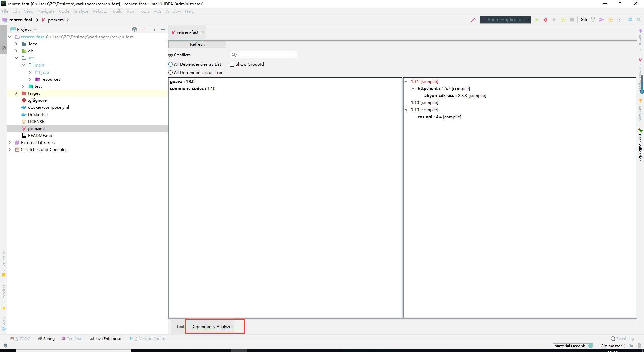Expand the target folder
This screenshot has height=352, width=644.
point(16,93)
